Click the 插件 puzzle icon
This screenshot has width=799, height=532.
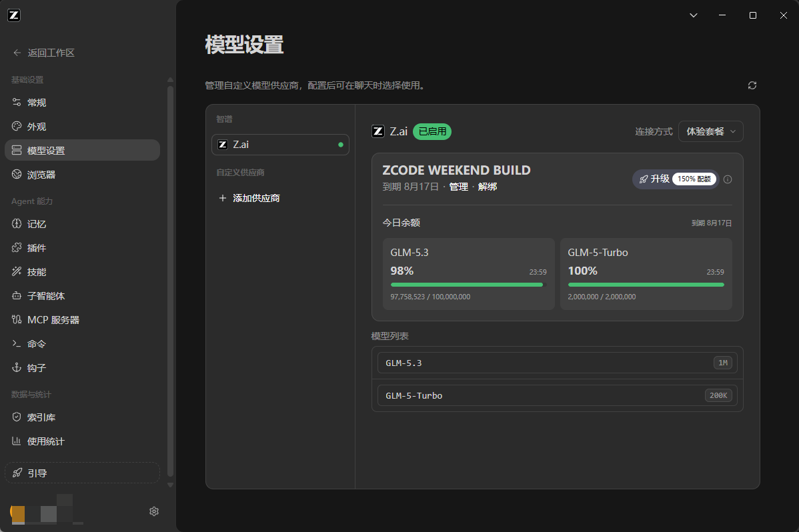17,247
